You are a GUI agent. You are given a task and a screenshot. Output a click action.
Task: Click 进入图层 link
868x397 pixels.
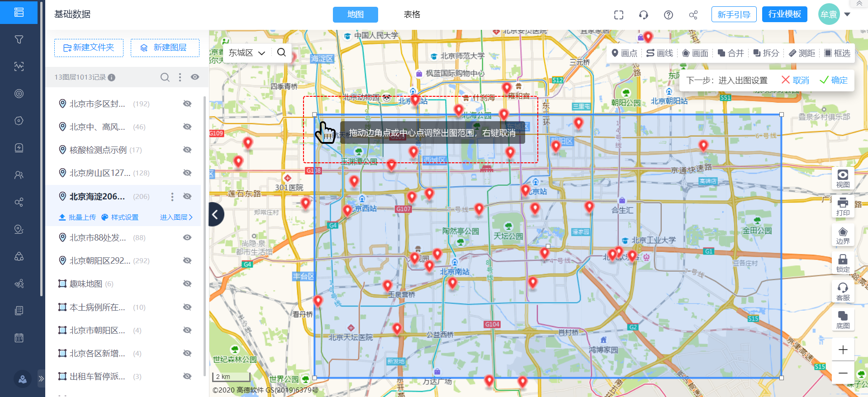point(176,217)
